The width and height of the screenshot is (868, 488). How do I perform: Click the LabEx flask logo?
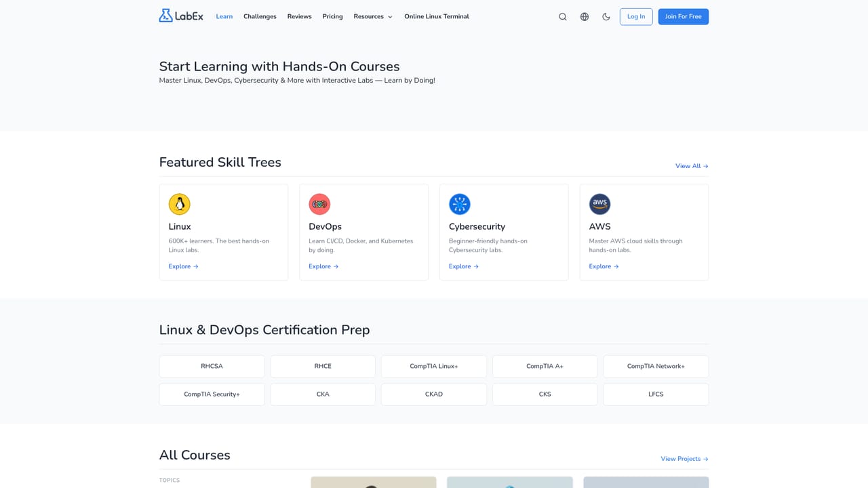[181, 16]
